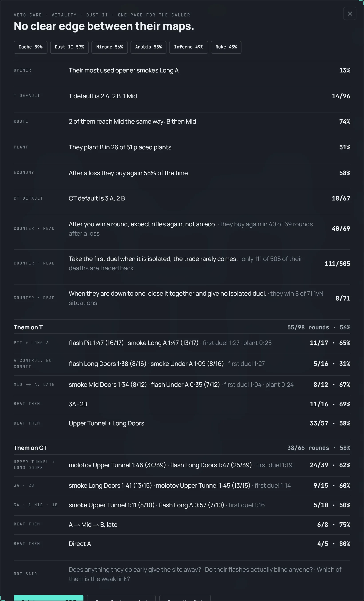This screenshot has height=601, width=364.
Task: Select the Cache 59% map chip
Action: pos(30,47)
